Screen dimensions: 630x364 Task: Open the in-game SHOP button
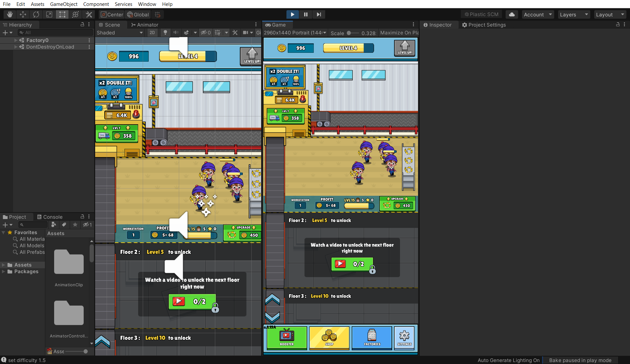(329, 338)
